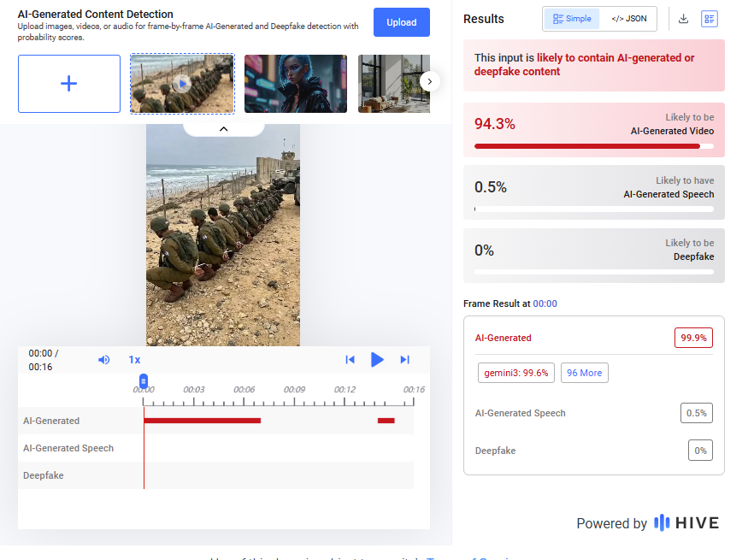754x560 pixels.
Task: Switch to the JSON results view
Action: pos(630,17)
